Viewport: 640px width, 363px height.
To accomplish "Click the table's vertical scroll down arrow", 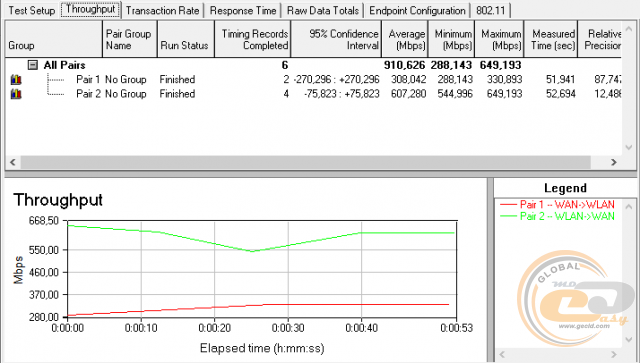I will coord(629,147).
